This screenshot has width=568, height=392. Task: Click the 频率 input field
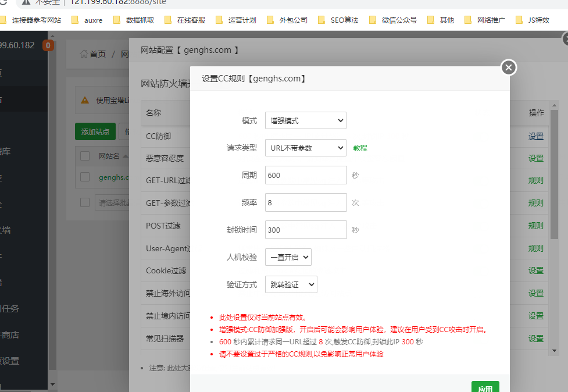306,202
